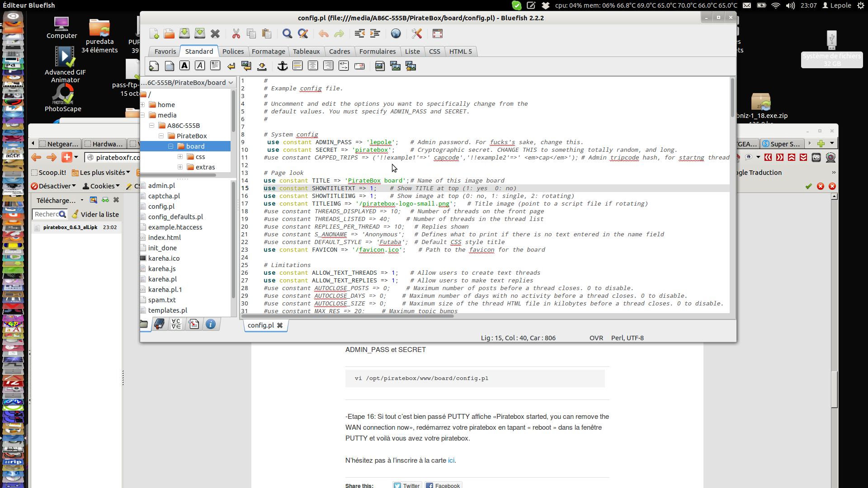Close the config.pl document tab
868x488 pixels.
(280, 325)
